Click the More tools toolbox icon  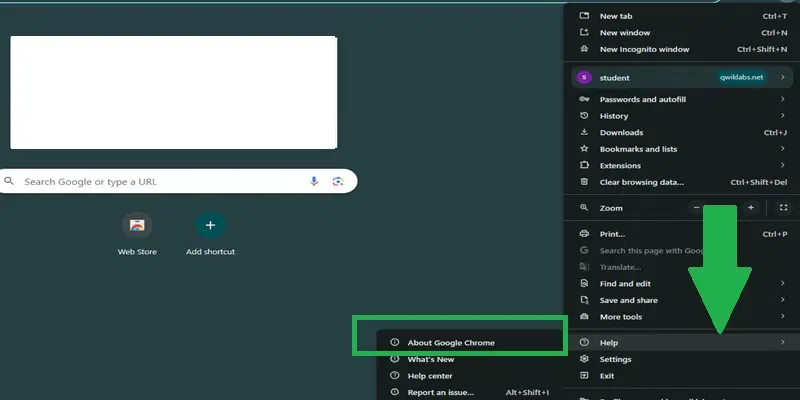(x=584, y=317)
